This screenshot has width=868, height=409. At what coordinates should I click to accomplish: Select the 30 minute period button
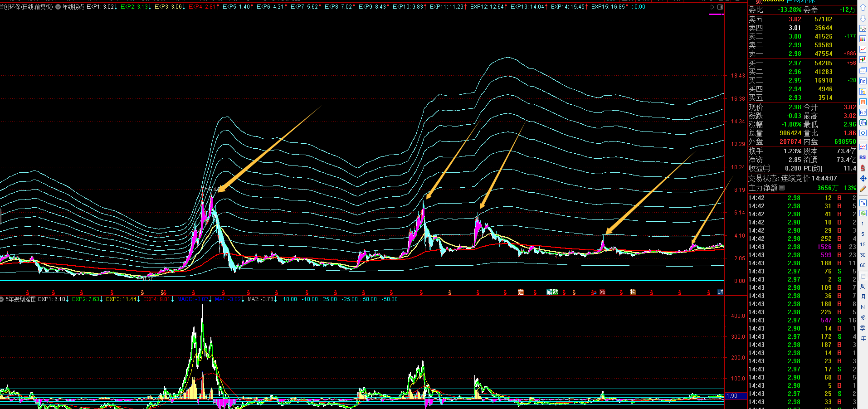[x=863, y=255]
